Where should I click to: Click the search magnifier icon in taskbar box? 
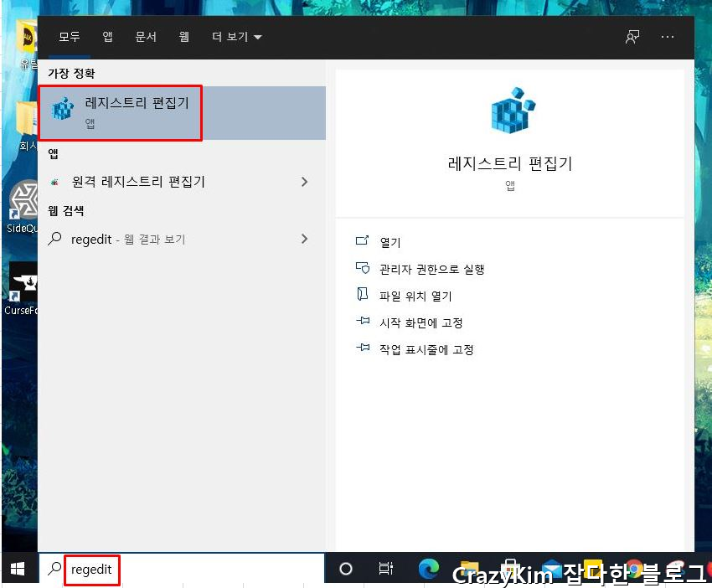point(54,568)
